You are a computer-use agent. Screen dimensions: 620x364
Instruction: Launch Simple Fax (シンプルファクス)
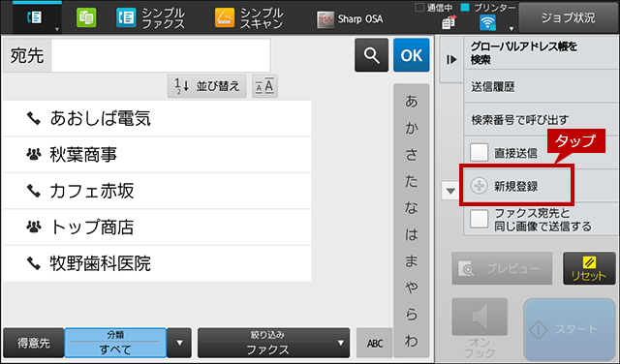click(x=151, y=18)
